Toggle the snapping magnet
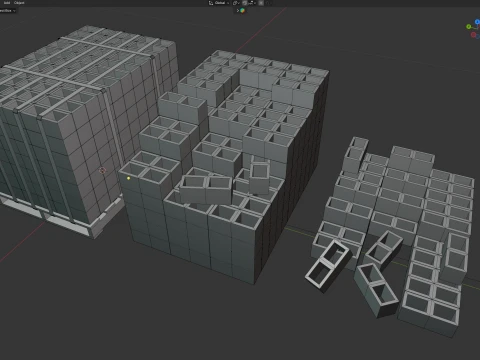Screen dimensions: 480x360 point(245,3)
